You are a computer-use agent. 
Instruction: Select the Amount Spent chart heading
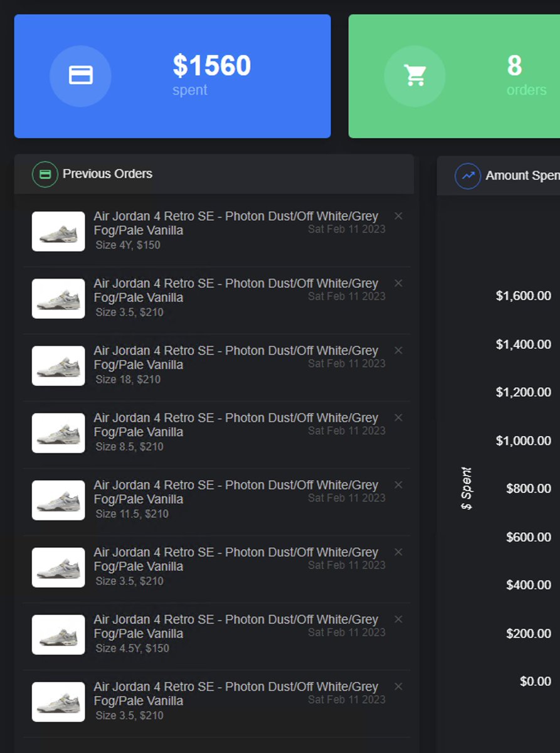tap(522, 176)
